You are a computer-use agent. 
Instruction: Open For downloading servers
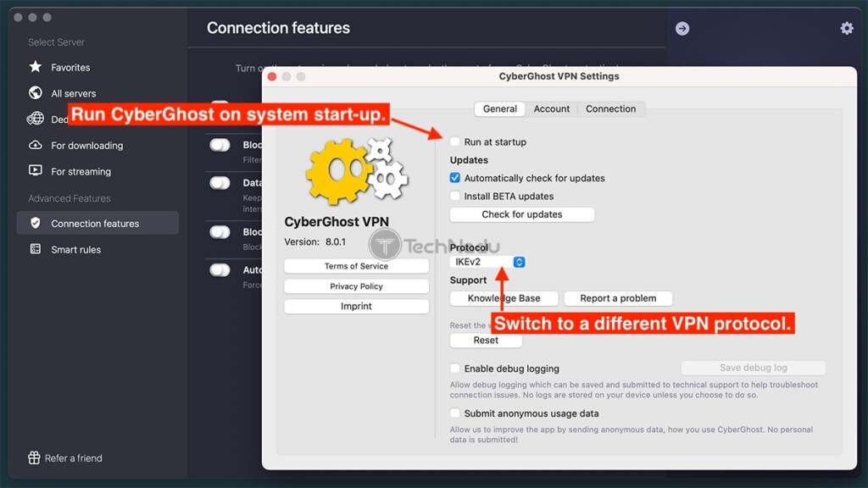87,146
